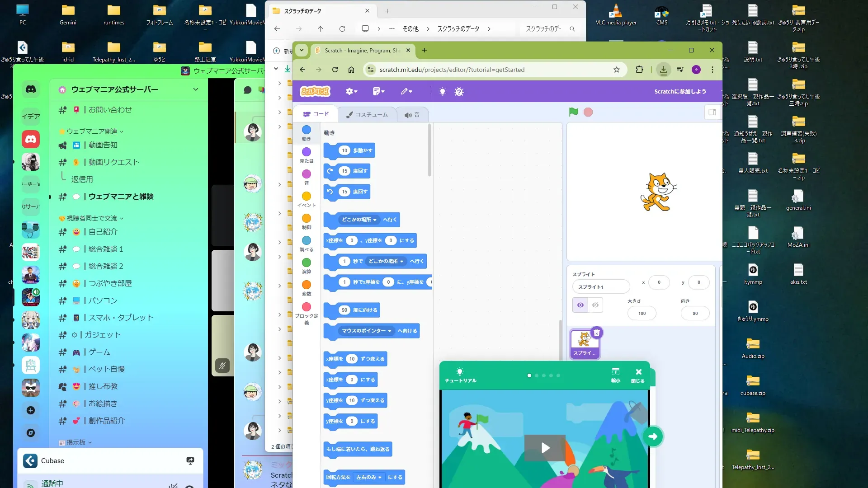
Task: Delete the sprite with trash icon
Action: pos(597,333)
